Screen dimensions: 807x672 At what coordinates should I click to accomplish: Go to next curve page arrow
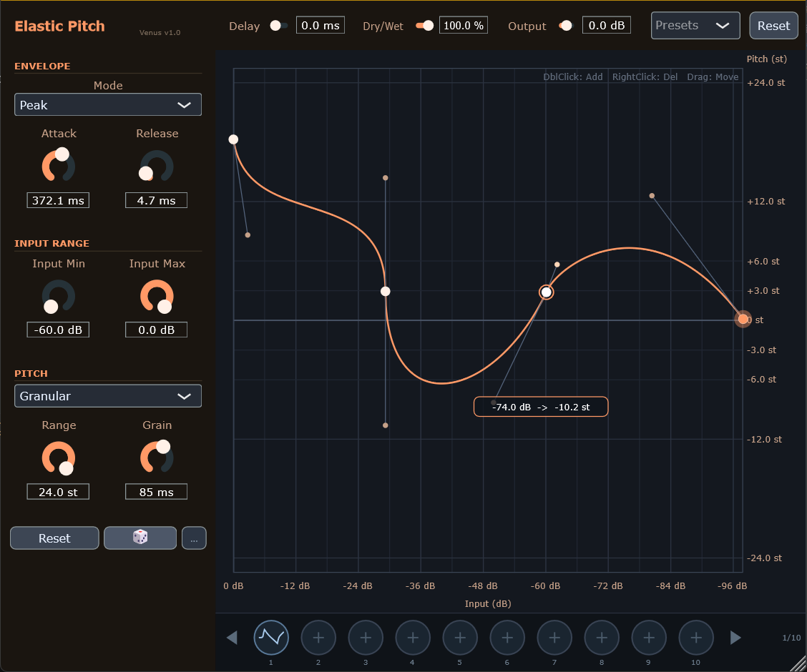click(x=736, y=638)
